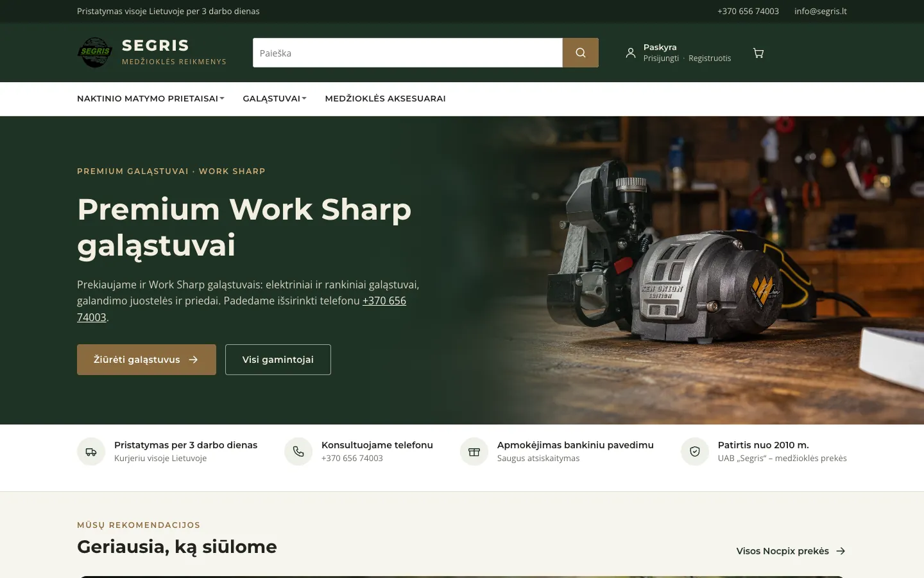Image resolution: width=924 pixels, height=578 pixels.
Task: Click the Registruotis link
Action: (x=710, y=58)
